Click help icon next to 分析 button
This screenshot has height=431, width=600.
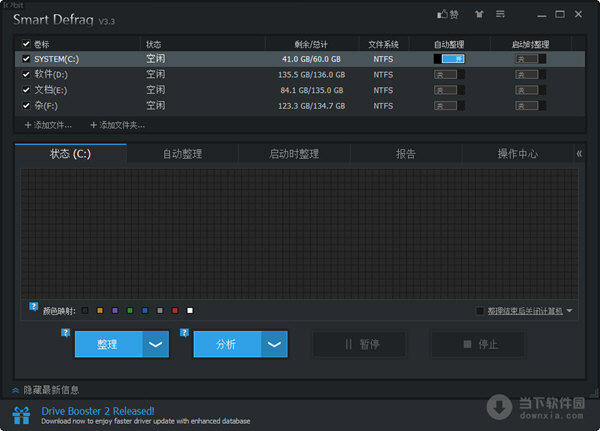(184, 332)
